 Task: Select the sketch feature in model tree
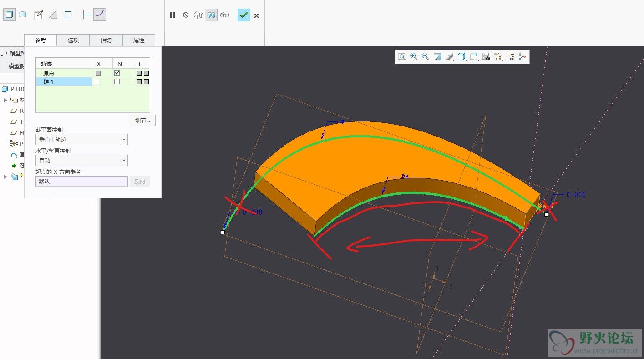coord(17,155)
